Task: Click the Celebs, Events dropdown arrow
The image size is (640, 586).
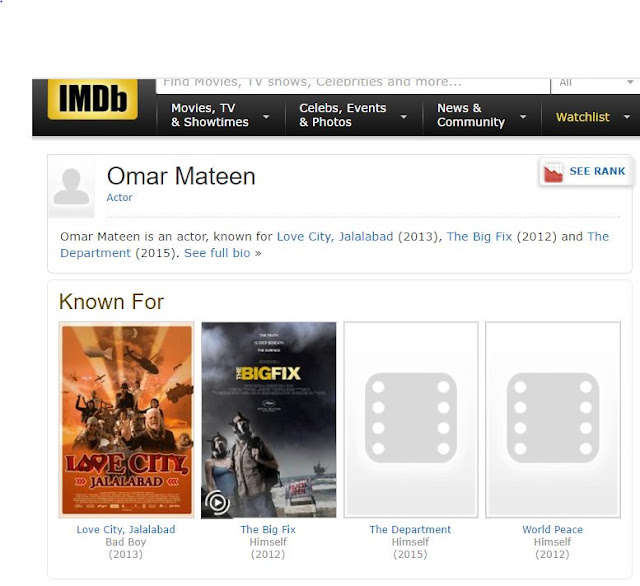Action: click(403, 117)
